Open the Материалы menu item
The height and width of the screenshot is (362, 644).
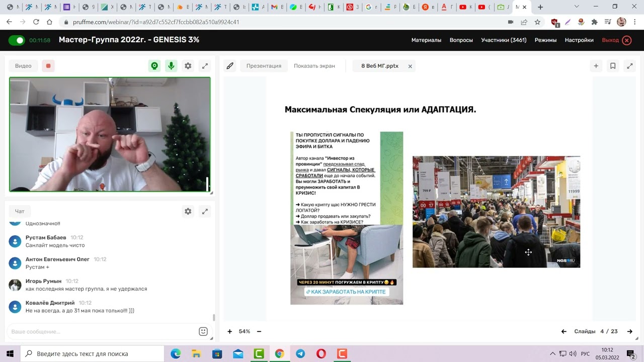coord(426,39)
